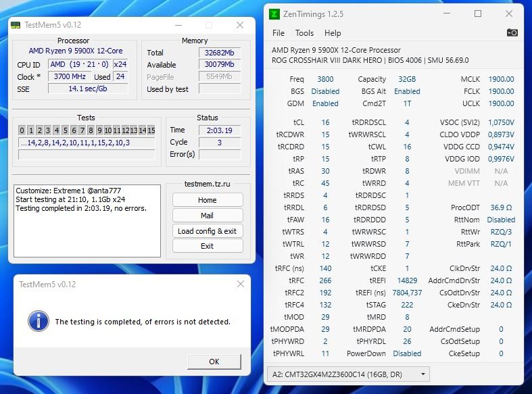This screenshot has height=394, width=532.
Task: Click the SSE speed value 14.1 sec/Gb
Action: point(88,89)
